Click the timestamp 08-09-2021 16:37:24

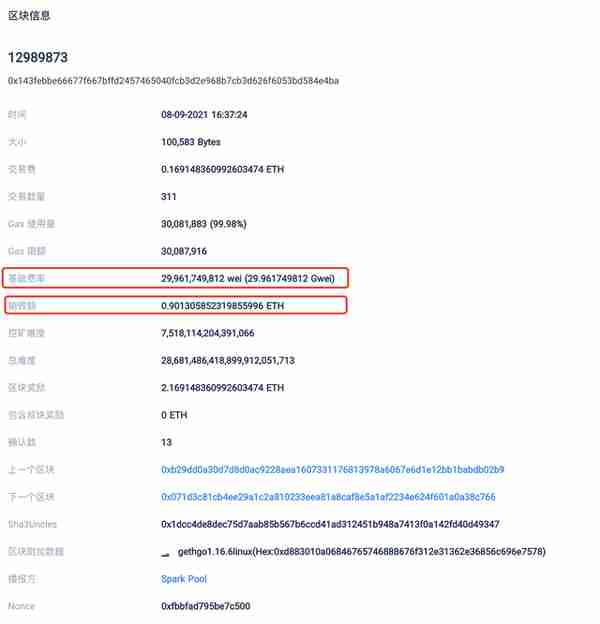tap(204, 115)
